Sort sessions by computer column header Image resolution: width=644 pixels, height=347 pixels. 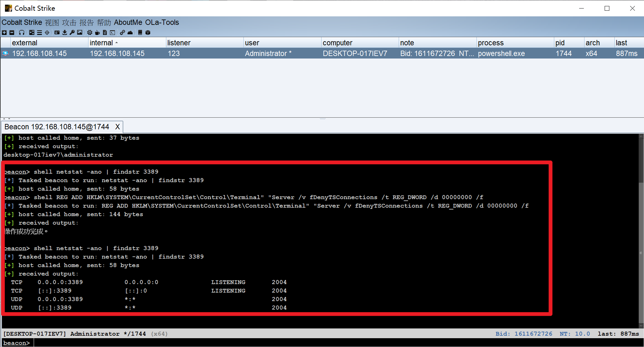360,43
